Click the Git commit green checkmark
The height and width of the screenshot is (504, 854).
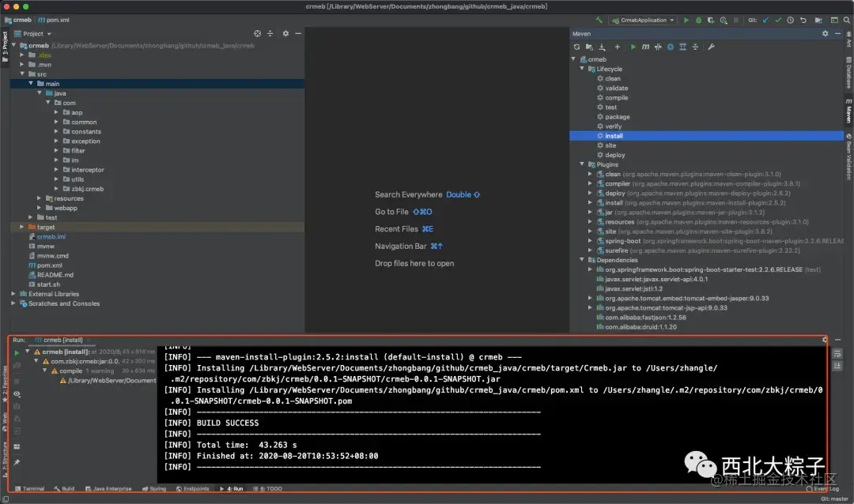point(778,20)
